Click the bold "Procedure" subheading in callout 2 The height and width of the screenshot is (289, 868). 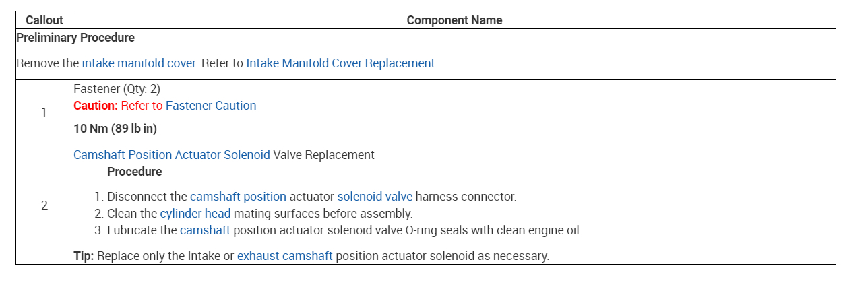[x=135, y=172]
